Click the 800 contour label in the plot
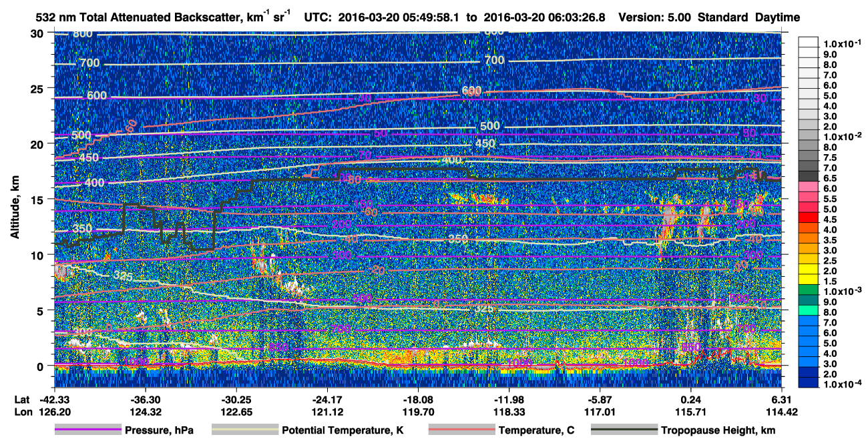Screen dimensions: 868x445 pos(83,33)
